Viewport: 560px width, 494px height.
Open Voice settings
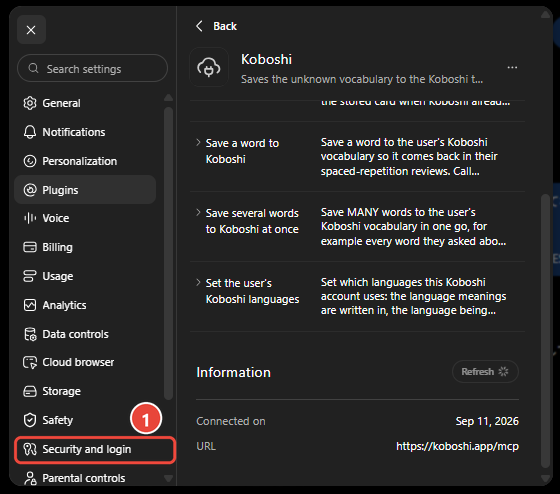coord(85,218)
